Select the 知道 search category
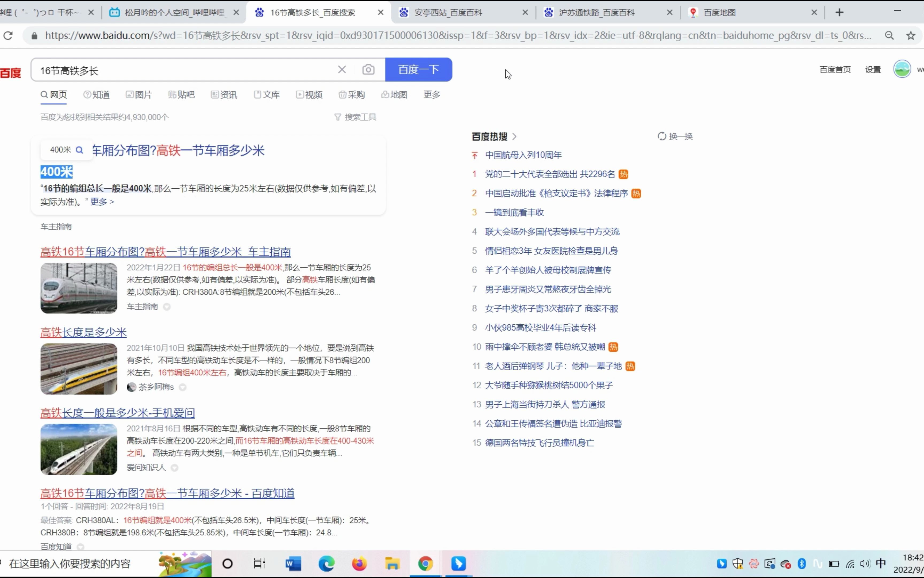This screenshot has width=924, height=578. (x=97, y=95)
